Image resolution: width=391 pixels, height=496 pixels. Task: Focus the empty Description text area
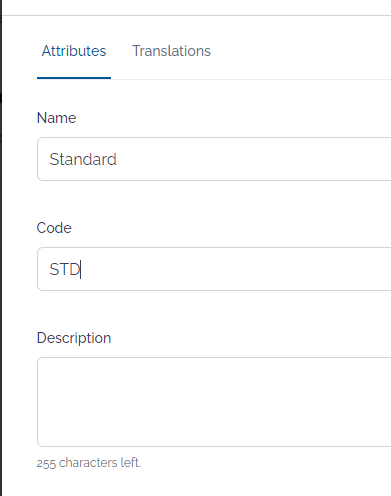click(x=214, y=402)
